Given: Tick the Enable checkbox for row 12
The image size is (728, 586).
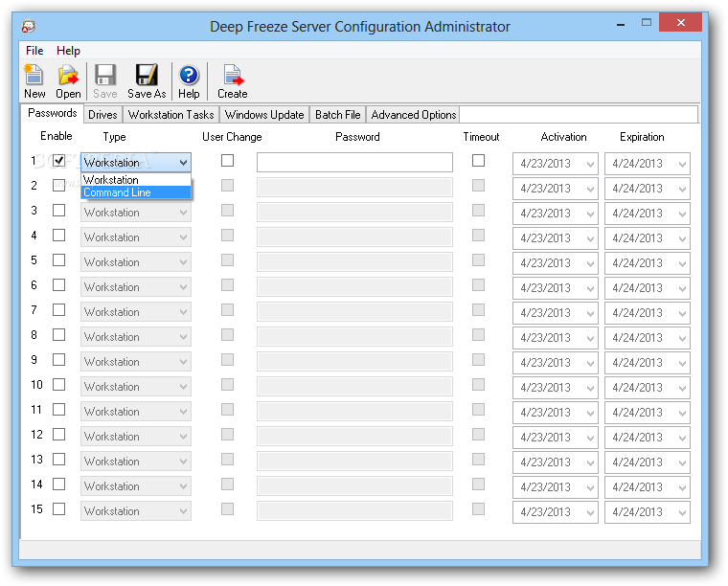Looking at the screenshot, I should point(58,435).
